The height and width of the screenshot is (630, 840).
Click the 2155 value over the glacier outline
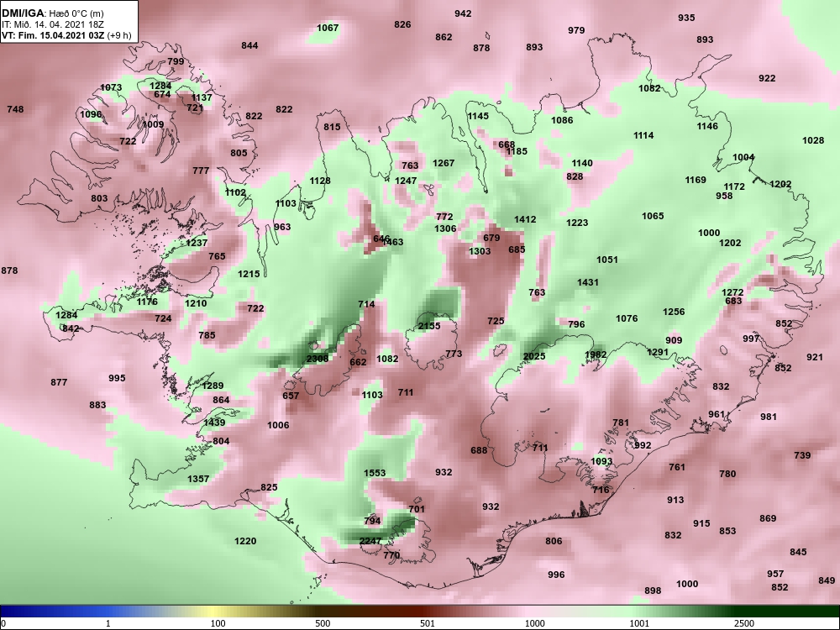(x=429, y=326)
